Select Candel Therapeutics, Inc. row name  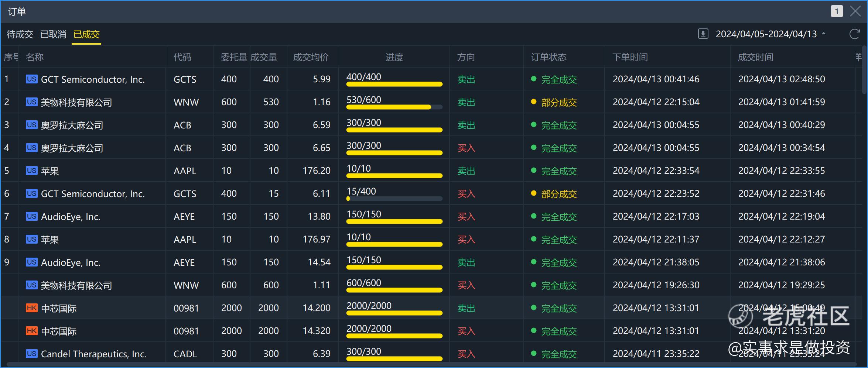pos(94,354)
